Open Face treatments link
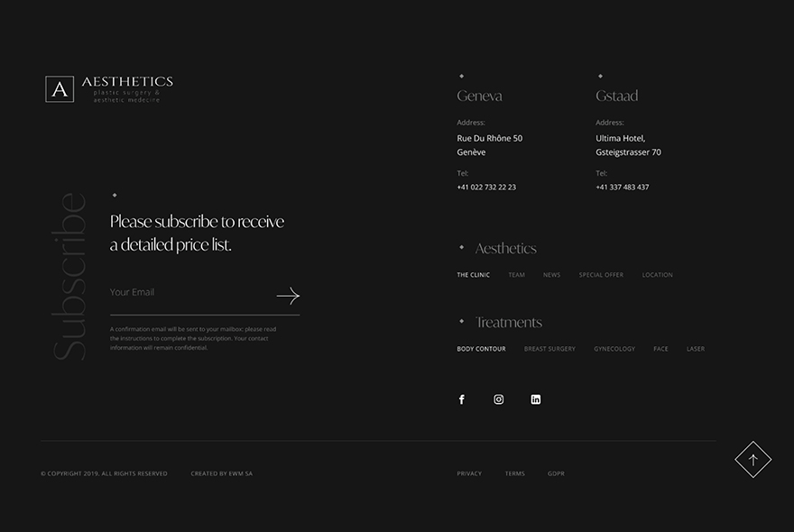 (x=660, y=349)
